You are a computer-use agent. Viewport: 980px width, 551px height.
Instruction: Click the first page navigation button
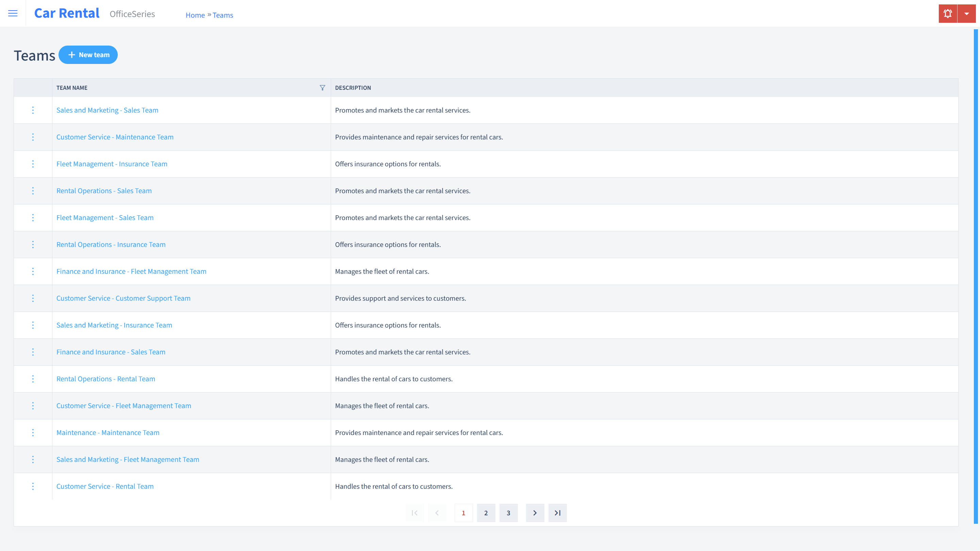click(414, 513)
